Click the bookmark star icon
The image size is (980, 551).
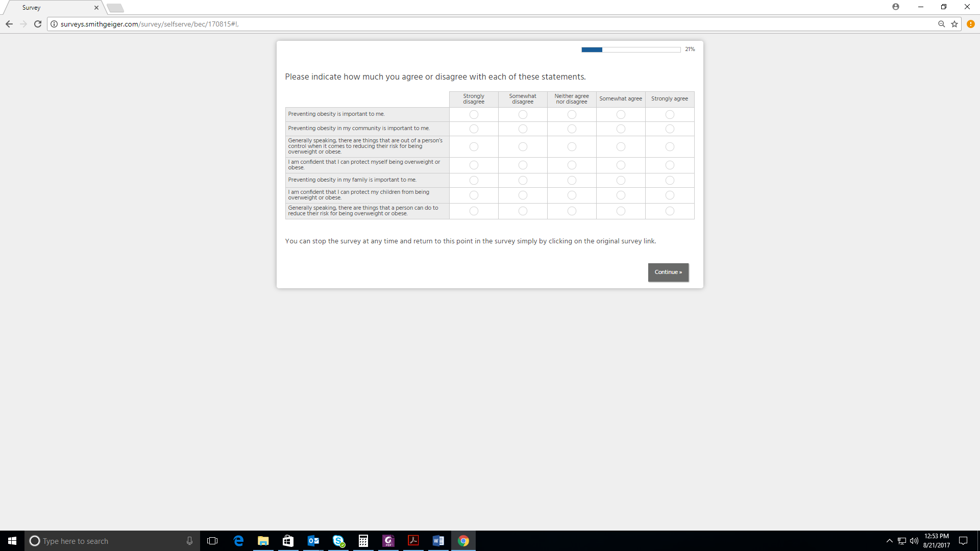954,24
